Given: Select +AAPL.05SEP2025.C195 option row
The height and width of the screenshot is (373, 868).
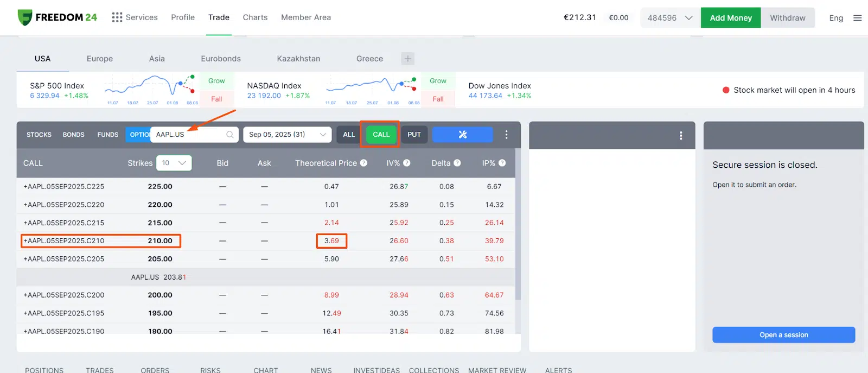Looking at the screenshot, I should click(x=266, y=313).
